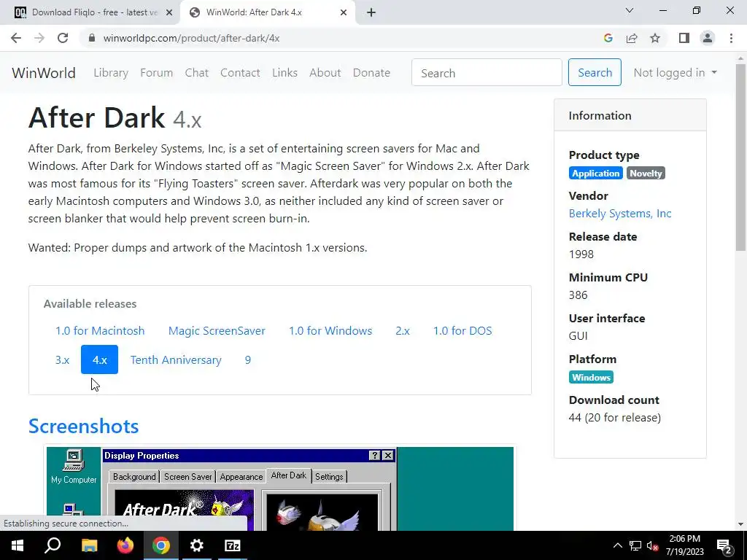Click the Novelty product type badge
The width and height of the screenshot is (747, 560).
(x=646, y=174)
